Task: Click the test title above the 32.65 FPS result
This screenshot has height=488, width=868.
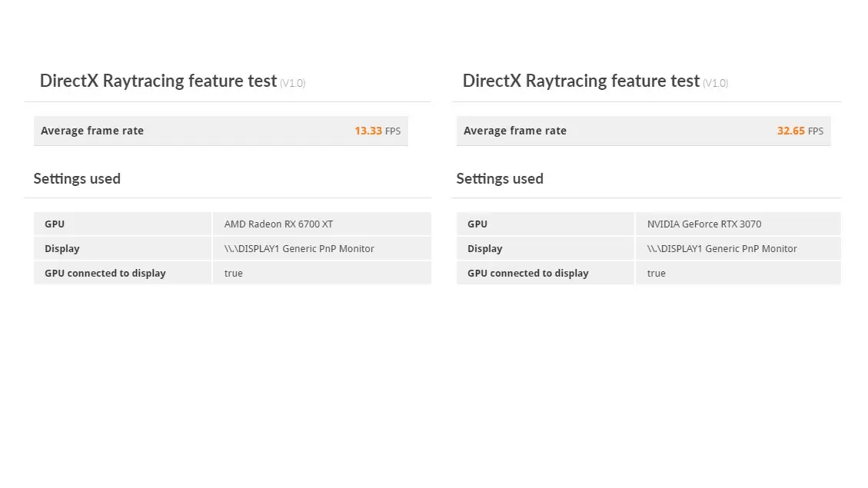Action: point(580,81)
